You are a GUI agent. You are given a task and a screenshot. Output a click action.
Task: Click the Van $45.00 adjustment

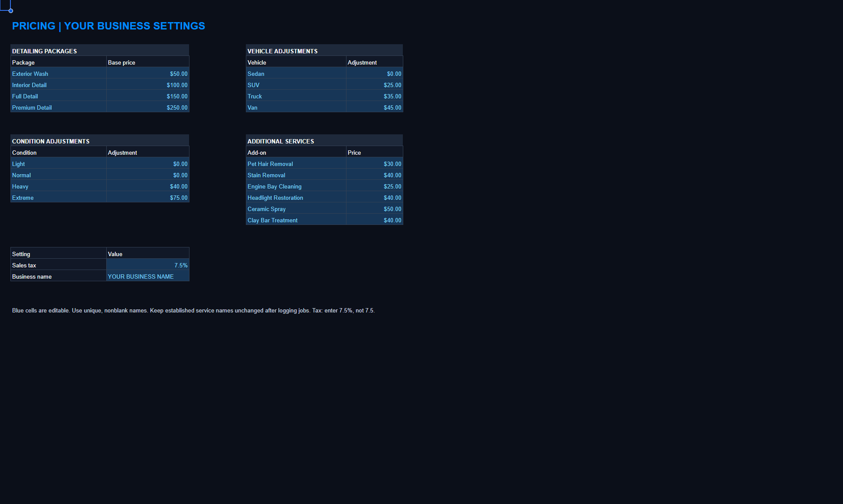374,107
